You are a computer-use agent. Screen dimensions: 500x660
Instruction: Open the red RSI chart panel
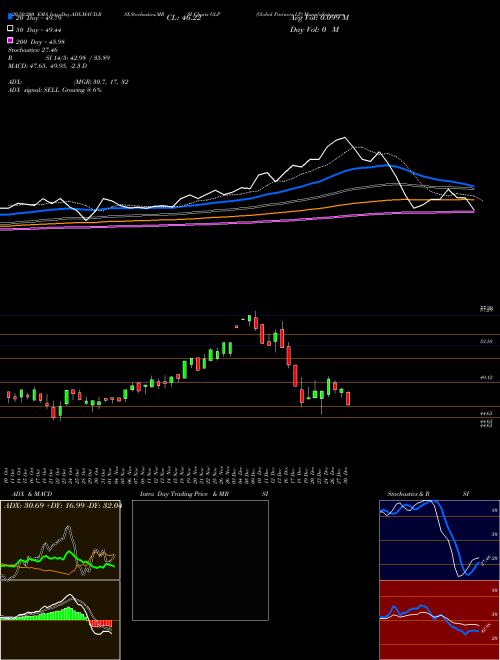coord(439,620)
